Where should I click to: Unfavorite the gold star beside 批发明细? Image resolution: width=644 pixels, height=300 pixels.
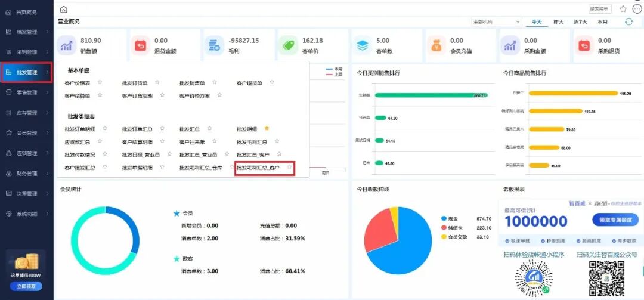coord(267,128)
